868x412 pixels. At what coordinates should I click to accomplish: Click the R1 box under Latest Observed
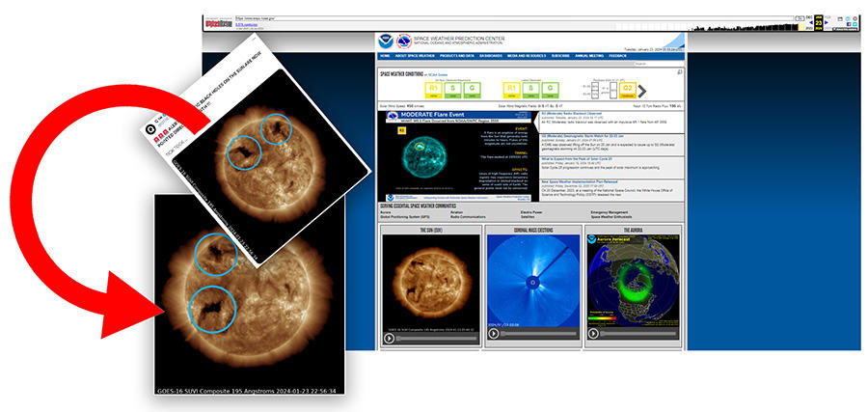(x=511, y=91)
